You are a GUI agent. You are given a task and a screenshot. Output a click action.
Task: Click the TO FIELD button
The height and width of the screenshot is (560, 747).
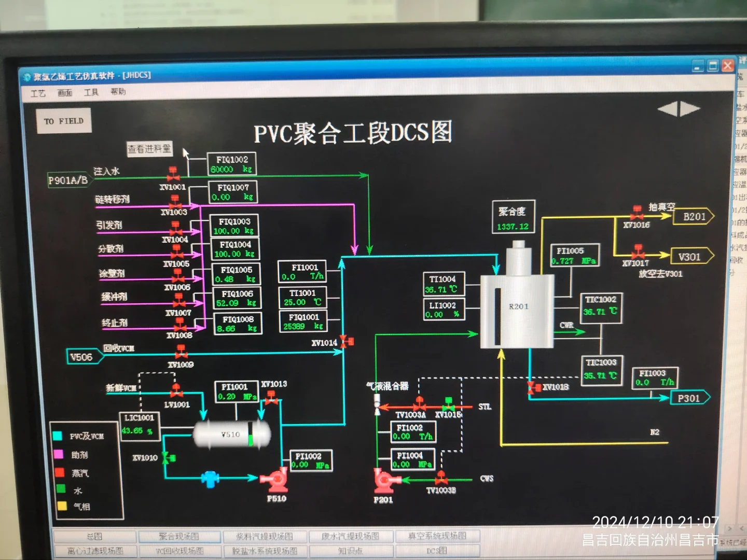(x=65, y=120)
